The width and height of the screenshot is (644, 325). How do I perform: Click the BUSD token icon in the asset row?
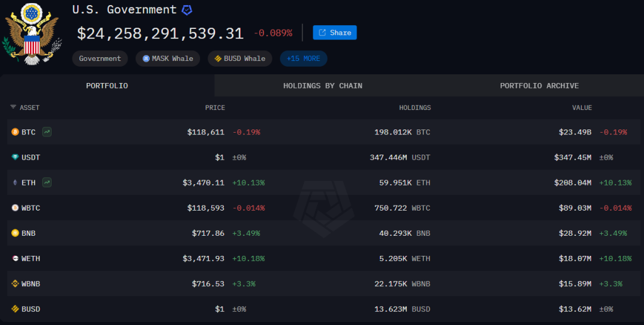pos(15,309)
